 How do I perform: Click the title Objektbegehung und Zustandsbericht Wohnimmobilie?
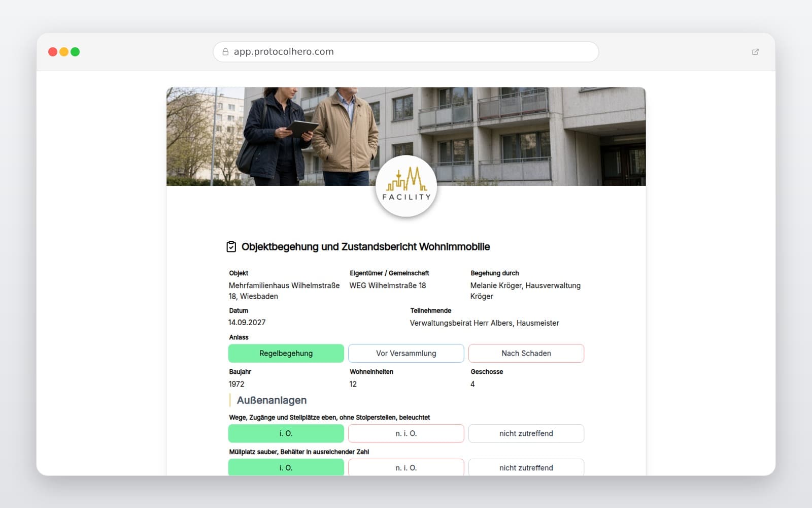click(365, 247)
